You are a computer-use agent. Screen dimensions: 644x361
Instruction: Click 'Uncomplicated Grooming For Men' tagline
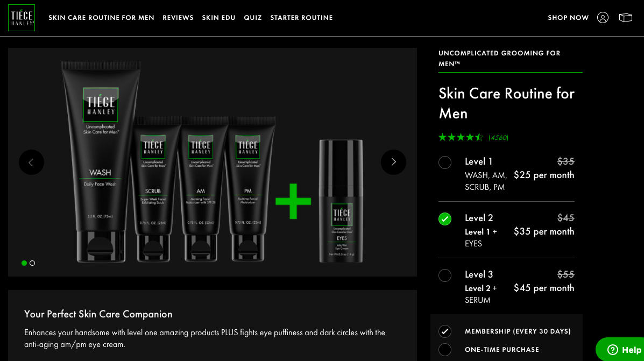(x=499, y=58)
